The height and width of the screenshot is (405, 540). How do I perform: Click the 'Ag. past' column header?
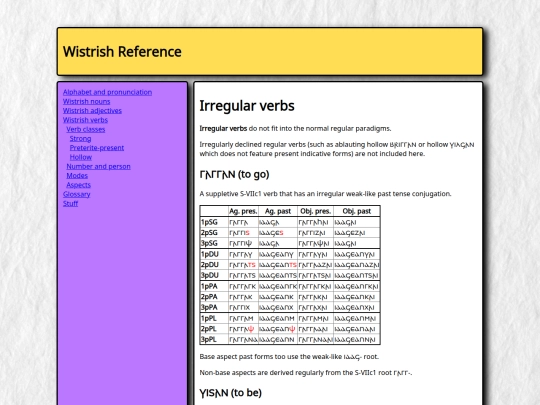pos(278,211)
